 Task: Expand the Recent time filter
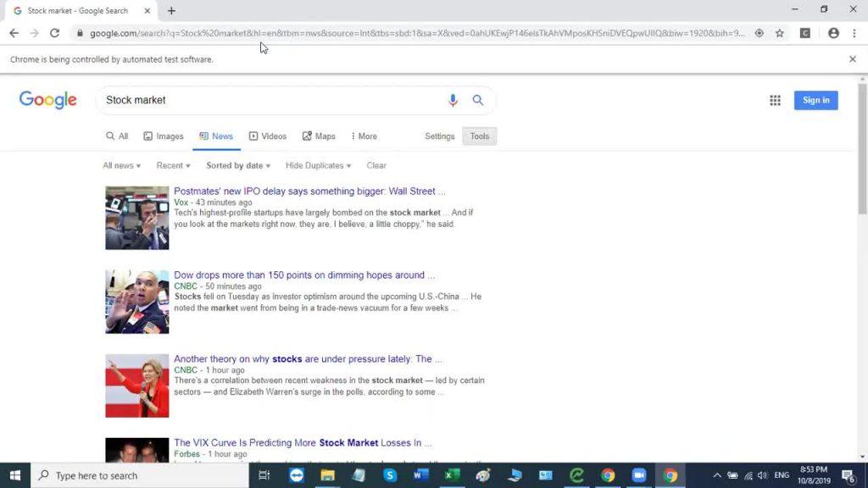pyautogui.click(x=173, y=165)
